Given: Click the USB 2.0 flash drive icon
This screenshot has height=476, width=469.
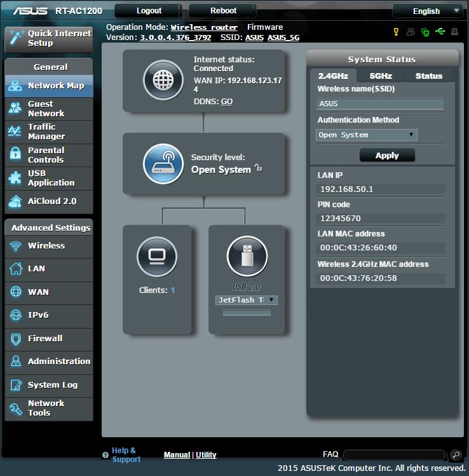Looking at the screenshot, I should point(247,257).
